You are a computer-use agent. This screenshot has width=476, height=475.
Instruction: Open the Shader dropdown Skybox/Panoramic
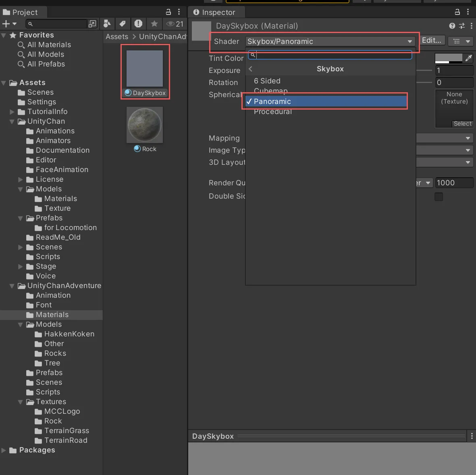pyautogui.click(x=330, y=41)
